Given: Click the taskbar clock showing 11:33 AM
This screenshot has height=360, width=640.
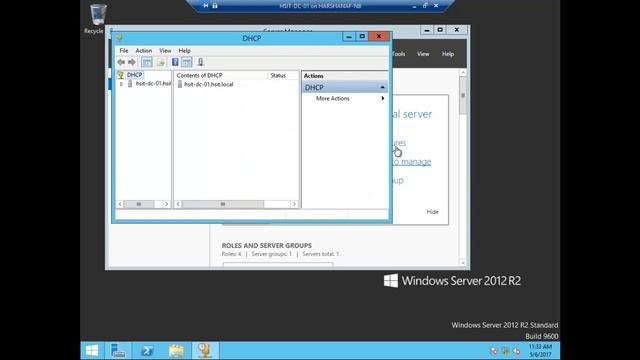Looking at the screenshot, I should [x=540, y=351].
